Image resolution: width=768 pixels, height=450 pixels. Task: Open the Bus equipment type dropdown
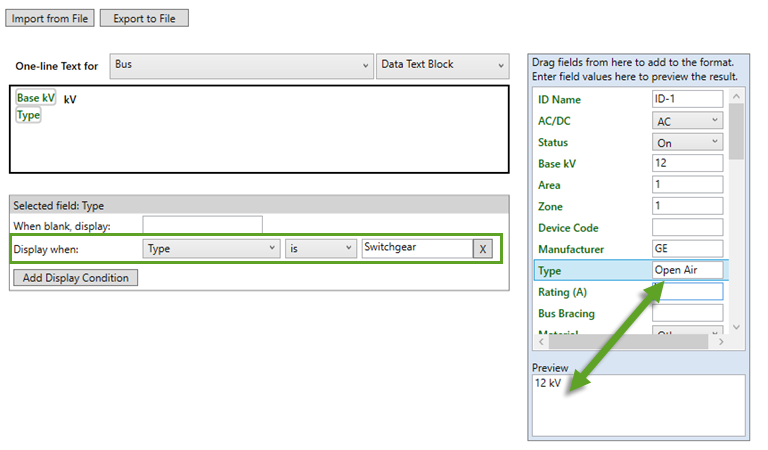[240, 65]
